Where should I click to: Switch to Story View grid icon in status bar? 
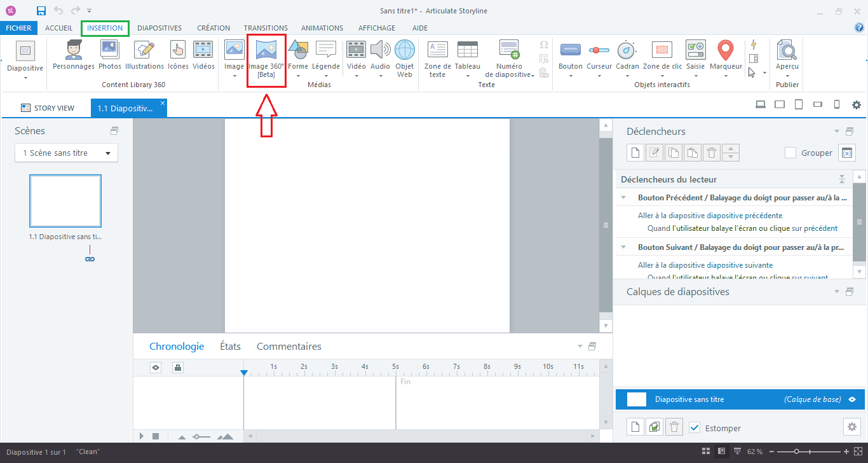706,452
